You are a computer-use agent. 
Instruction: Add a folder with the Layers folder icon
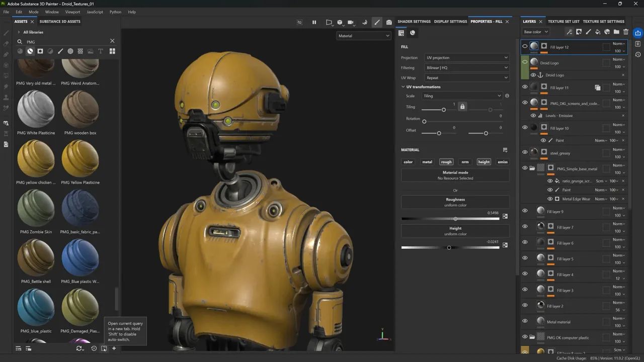[616, 32]
